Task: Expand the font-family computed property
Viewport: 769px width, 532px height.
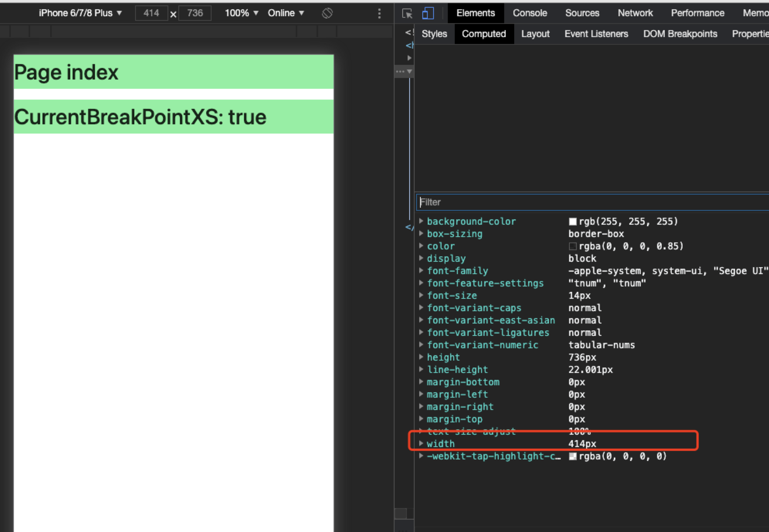Action: click(x=421, y=271)
